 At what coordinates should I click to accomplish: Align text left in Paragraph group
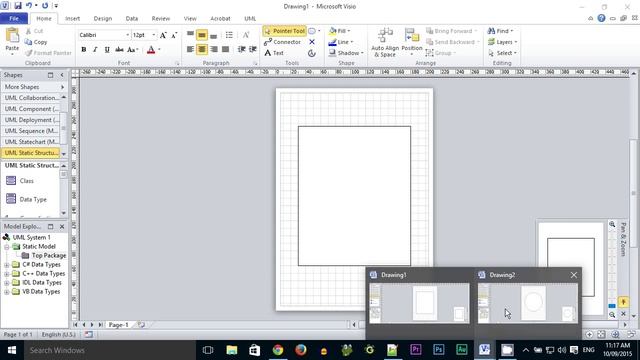(x=190, y=49)
